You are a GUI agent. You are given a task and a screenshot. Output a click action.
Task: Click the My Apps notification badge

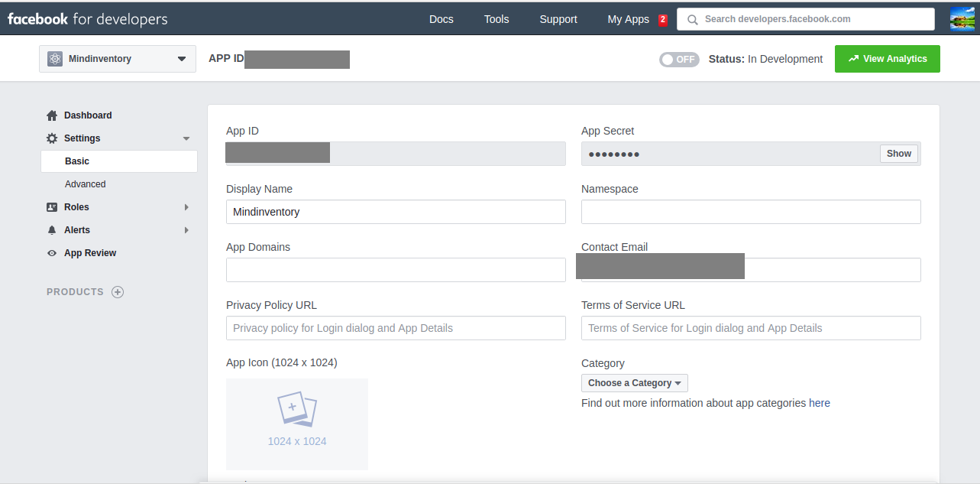[x=663, y=20]
